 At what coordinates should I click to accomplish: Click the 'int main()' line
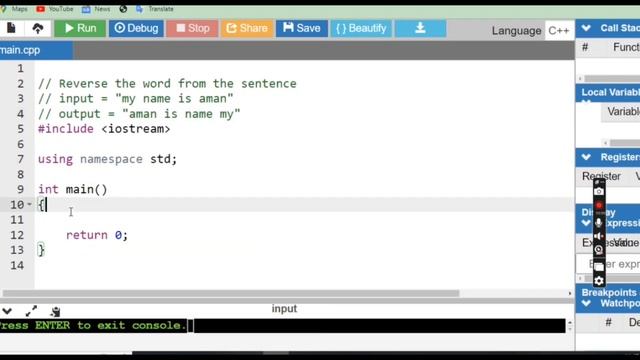point(73,189)
